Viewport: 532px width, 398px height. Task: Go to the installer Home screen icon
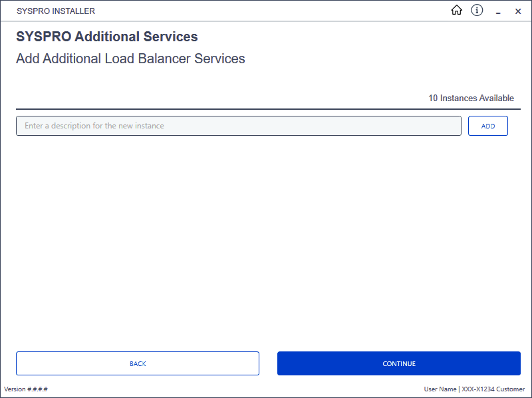(x=456, y=10)
